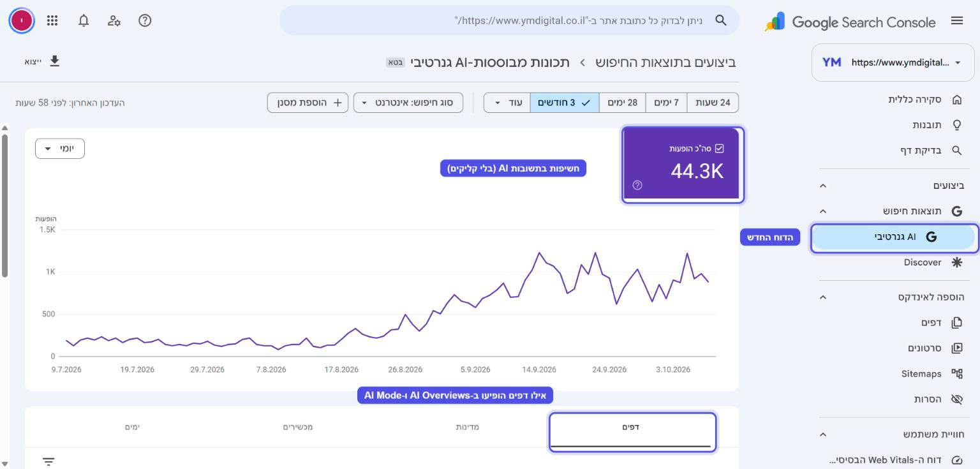The image size is (980, 469).
Task: Switch to the מכשירים tab
Action: [x=298, y=427]
